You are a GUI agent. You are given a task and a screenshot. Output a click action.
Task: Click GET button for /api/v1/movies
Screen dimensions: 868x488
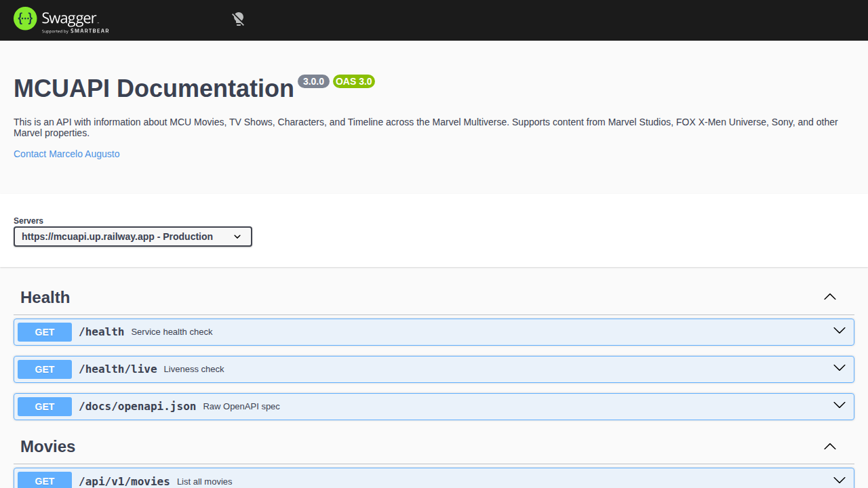pyautogui.click(x=45, y=481)
